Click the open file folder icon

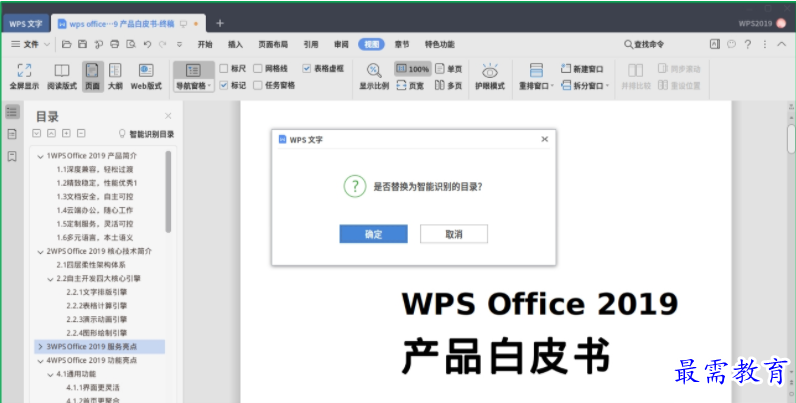coord(66,44)
